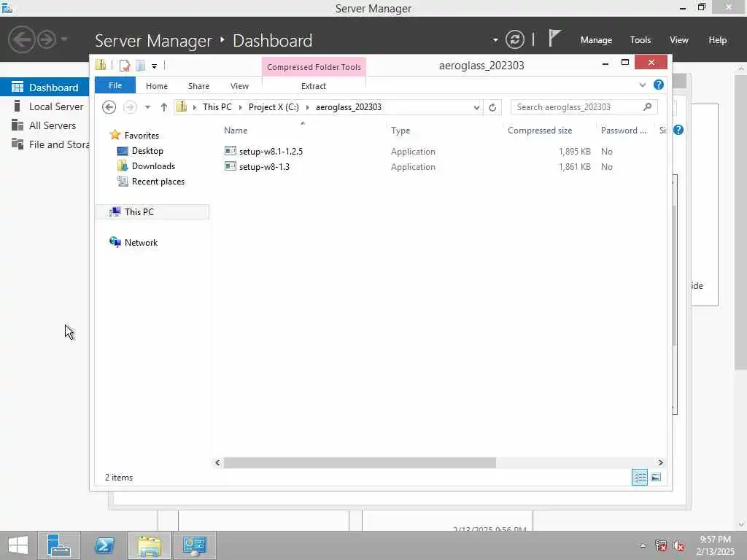
Task: Expand dropdown arrow after Project X (C:)
Action: click(307, 107)
